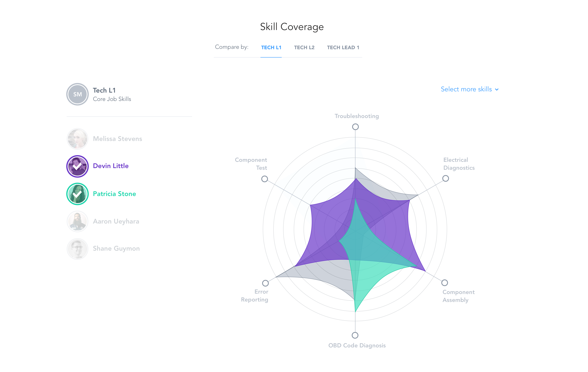Switch to the TECH L2 tab
The width and height of the screenshot is (588, 372).
(304, 48)
